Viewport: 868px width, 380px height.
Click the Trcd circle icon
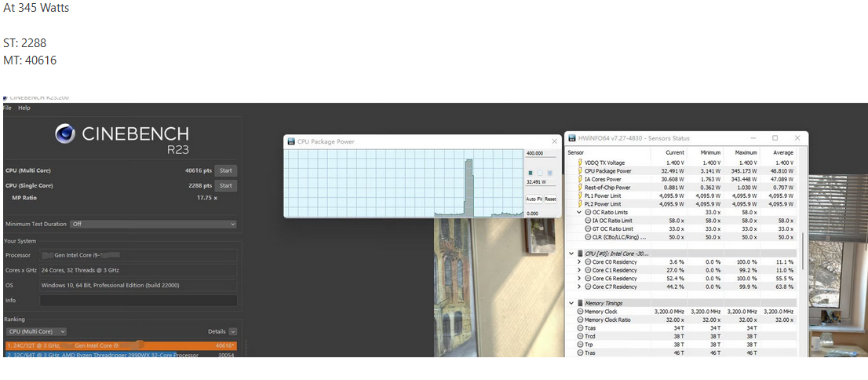coord(580,336)
